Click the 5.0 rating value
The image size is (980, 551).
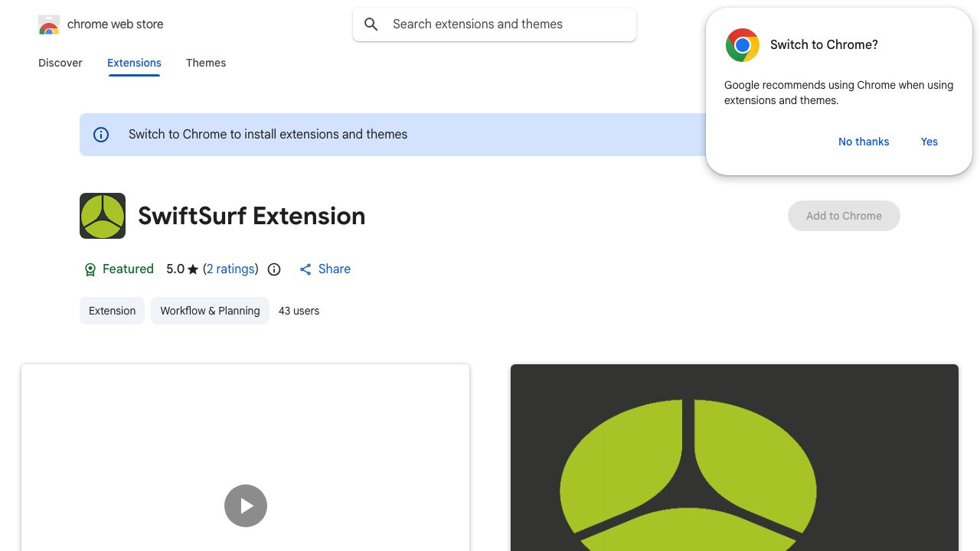(175, 269)
